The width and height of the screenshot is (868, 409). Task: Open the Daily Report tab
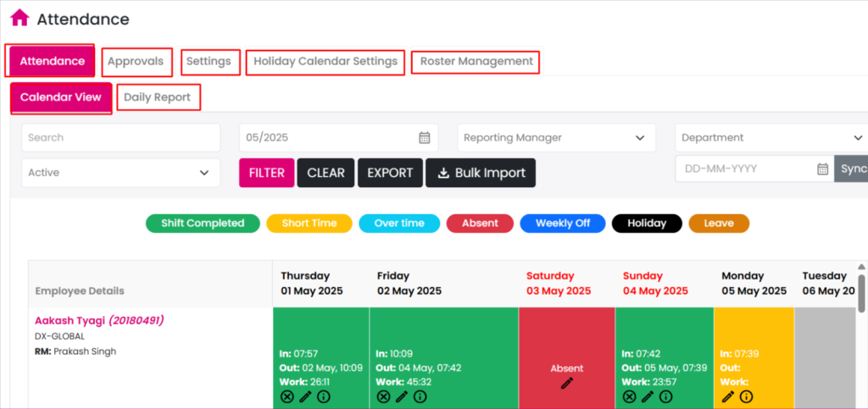158,97
